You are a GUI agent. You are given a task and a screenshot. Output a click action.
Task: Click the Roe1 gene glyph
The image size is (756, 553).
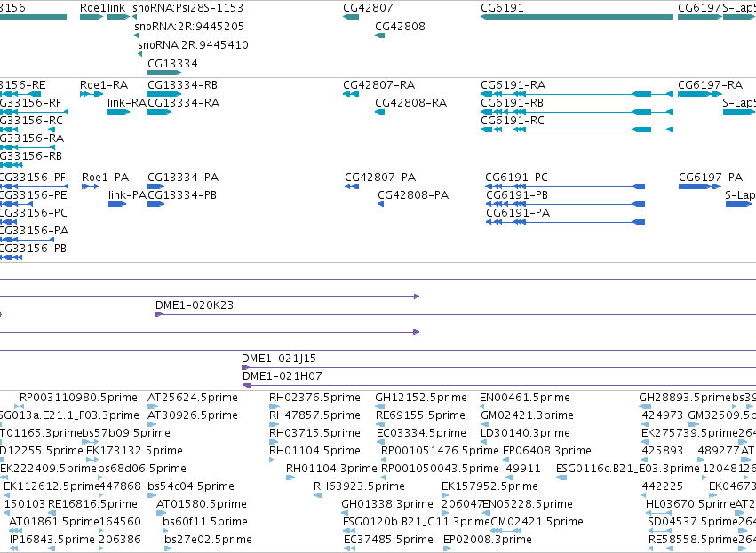92,17
